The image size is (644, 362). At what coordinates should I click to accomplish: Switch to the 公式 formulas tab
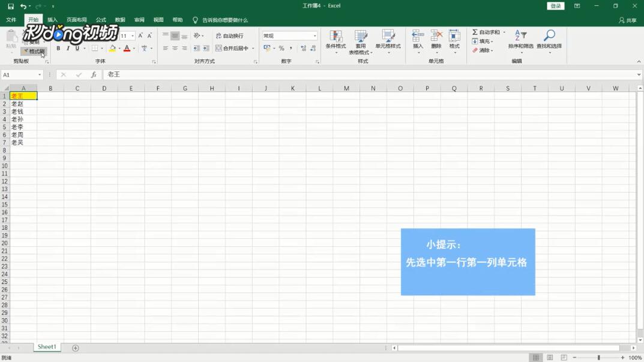tap(101, 20)
